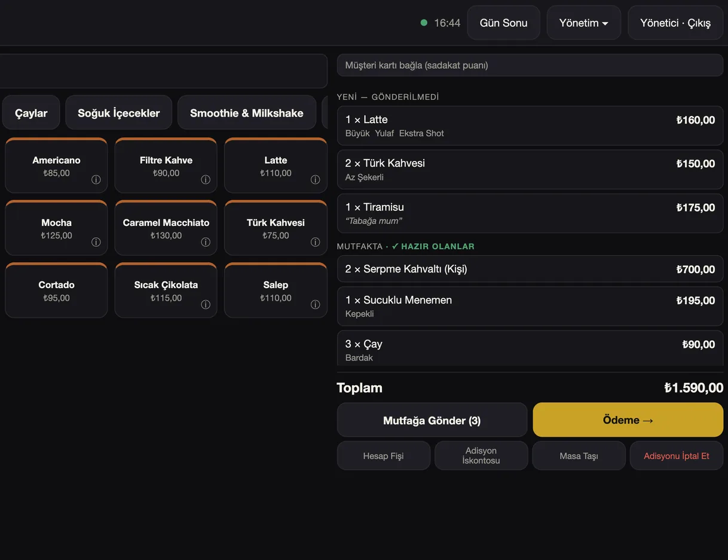Select Smoothie & Milkshake category tab
Image resolution: width=728 pixels, height=560 pixels.
pos(247,113)
